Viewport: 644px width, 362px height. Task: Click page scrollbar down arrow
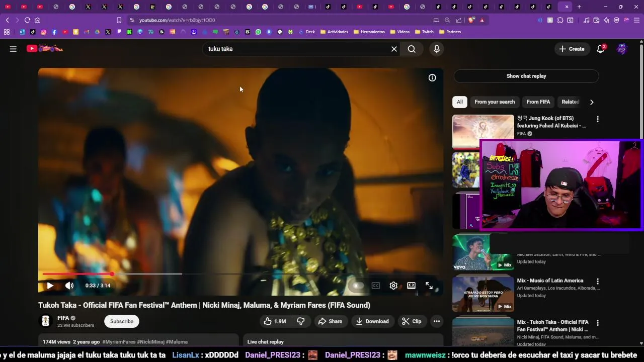641,343
